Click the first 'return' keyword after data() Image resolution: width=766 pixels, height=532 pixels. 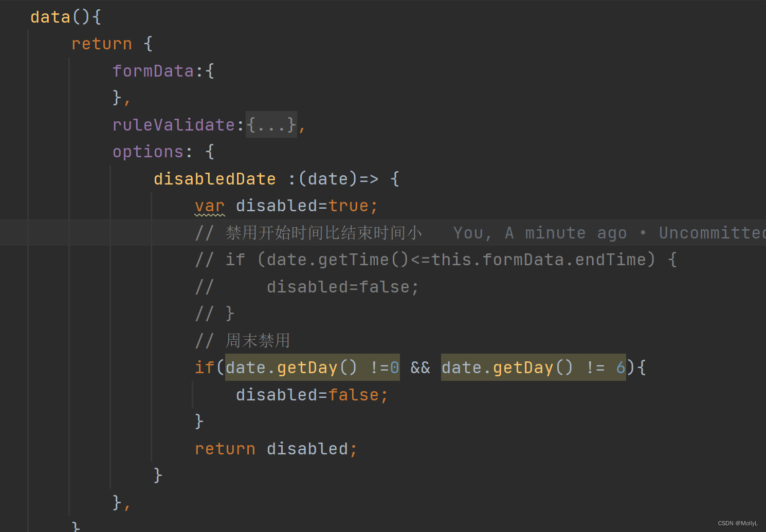[102, 44]
